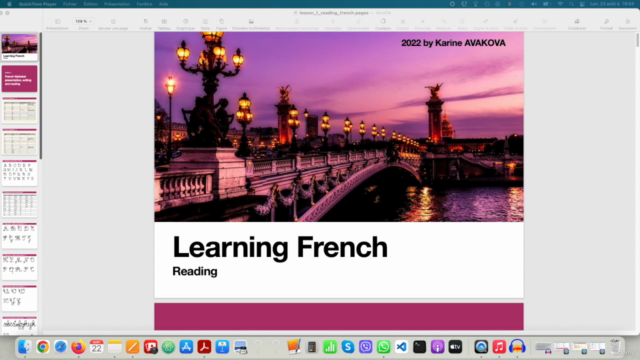The width and height of the screenshot is (640, 360).
Task: Open Adobe Acrobat from the Dock
Action: [x=204, y=347]
